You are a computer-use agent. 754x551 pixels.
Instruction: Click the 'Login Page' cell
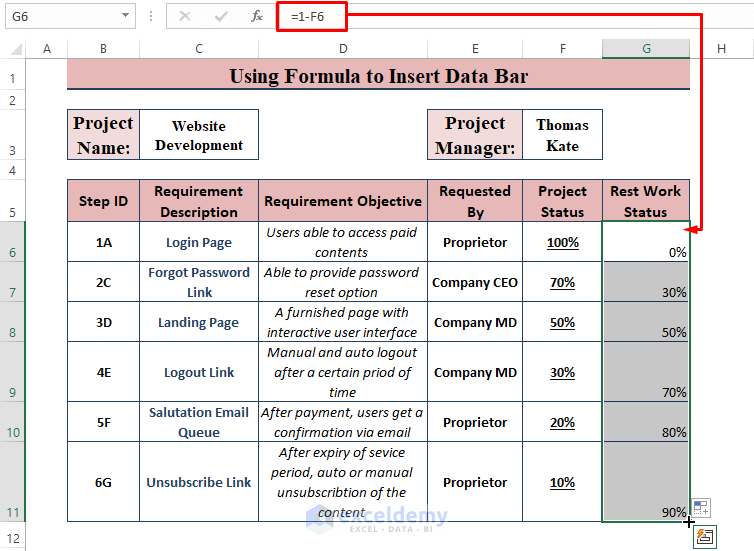199,242
